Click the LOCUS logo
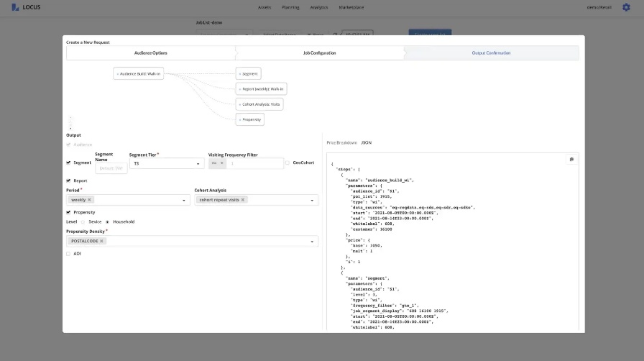 (26, 7)
